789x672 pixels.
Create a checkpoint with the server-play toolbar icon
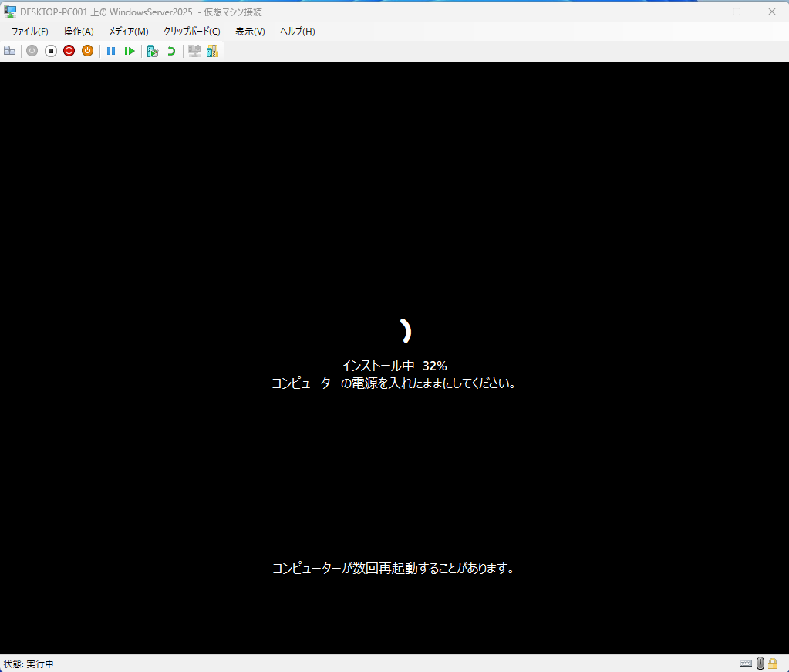pos(153,51)
